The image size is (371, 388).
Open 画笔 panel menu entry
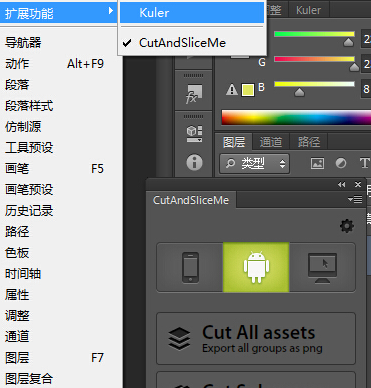tap(60, 169)
